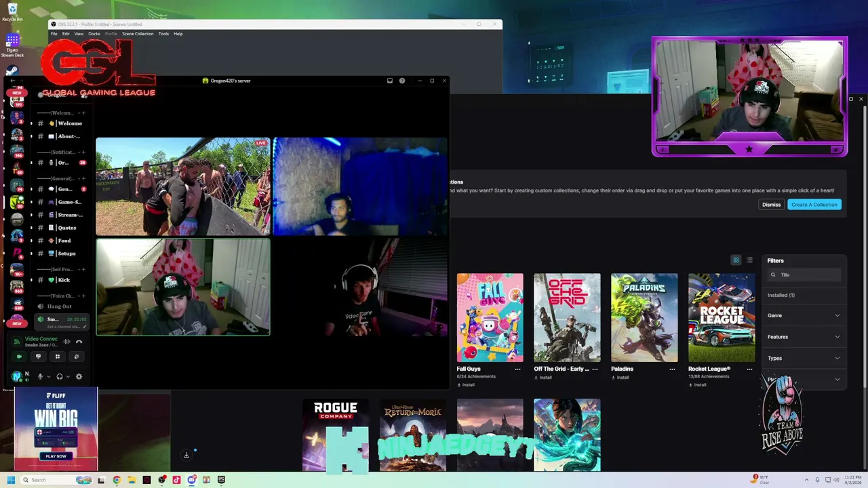Image resolution: width=868 pixels, height=488 pixels.
Task: Open the Rocket League game cover
Action: click(x=722, y=318)
